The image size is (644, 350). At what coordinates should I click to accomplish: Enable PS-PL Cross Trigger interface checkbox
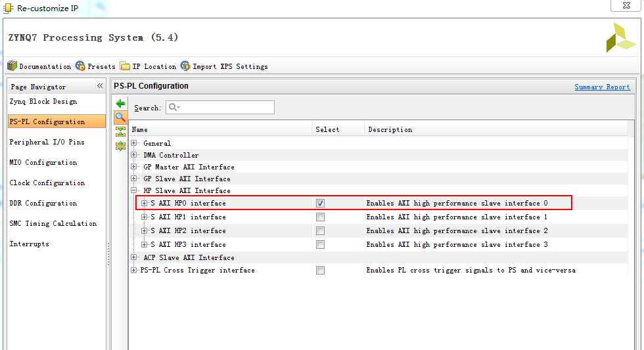[x=321, y=271]
